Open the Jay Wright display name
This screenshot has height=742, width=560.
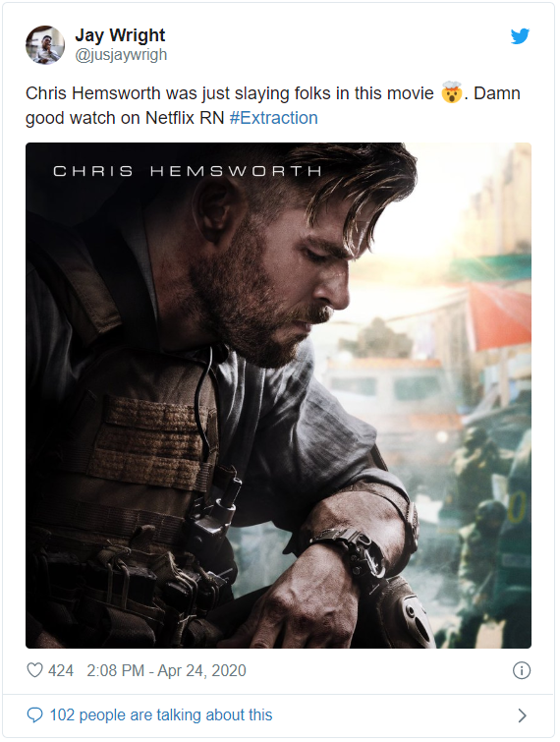pos(120,35)
